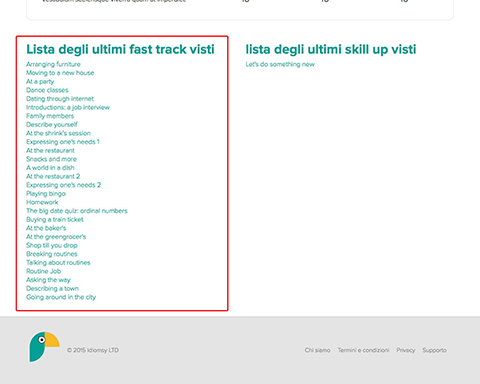480x384 pixels.
Task: Open Moving to a new house link
Action: point(60,73)
